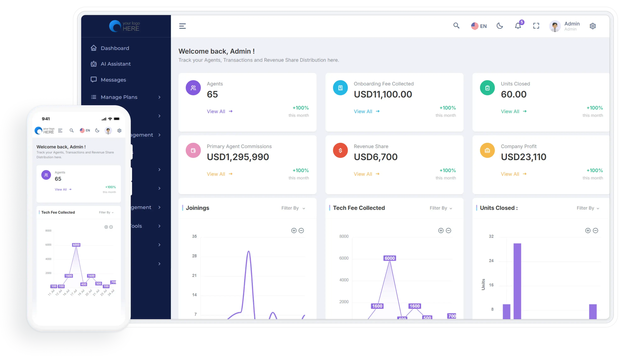Expand the sidebar Tools submenu chevron
The height and width of the screenshot is (359, 644).
tap(159, 226)
